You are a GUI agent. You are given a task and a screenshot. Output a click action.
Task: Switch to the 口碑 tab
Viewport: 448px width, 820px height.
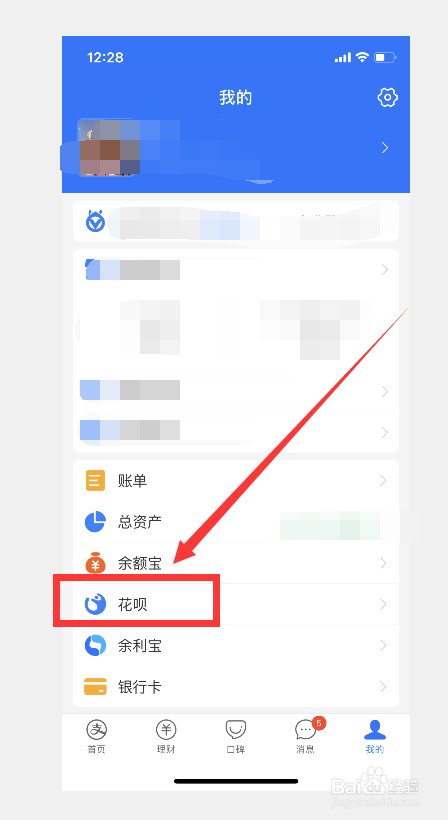click(236, 736)
